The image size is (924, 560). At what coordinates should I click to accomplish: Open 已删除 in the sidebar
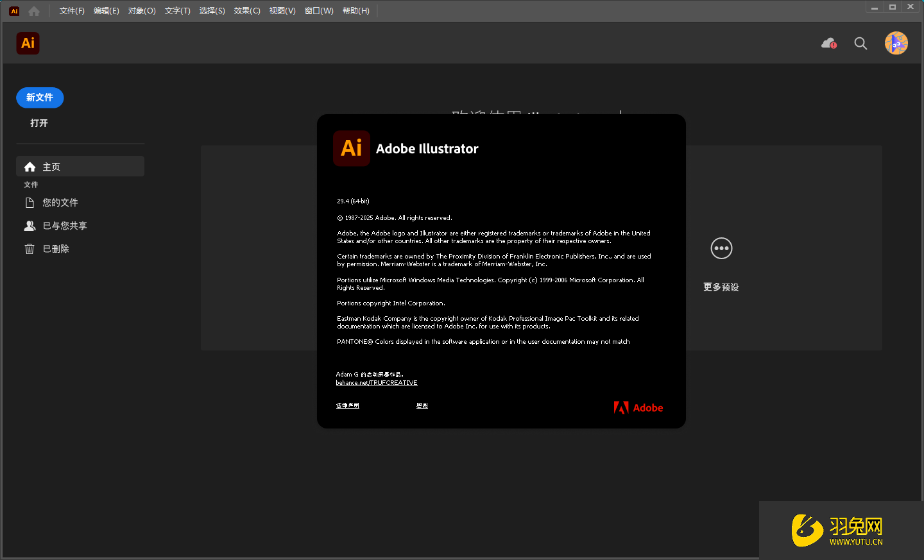80,249
